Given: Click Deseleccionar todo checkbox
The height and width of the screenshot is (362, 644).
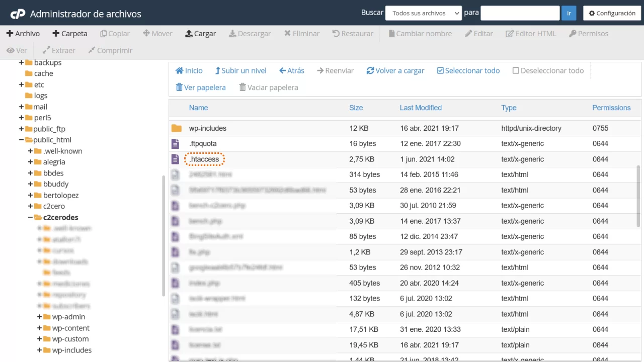Looking at the screenshot, I should 548,71.
